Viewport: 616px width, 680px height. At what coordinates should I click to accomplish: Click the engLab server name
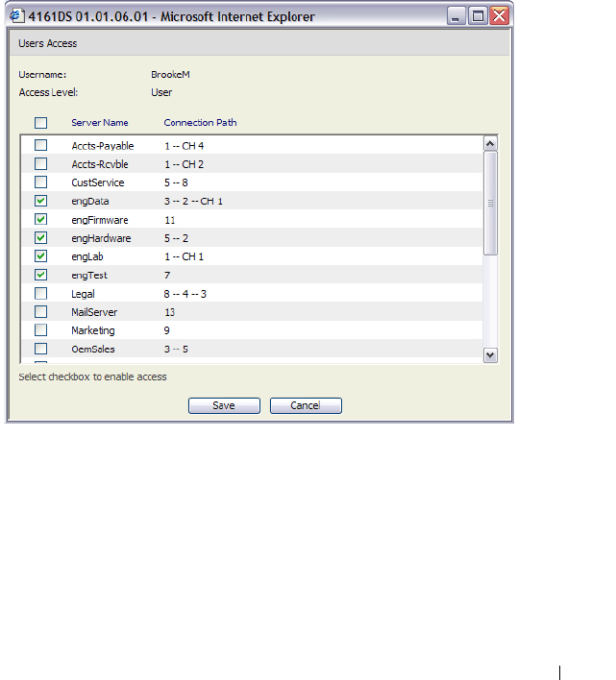(87, 256)
